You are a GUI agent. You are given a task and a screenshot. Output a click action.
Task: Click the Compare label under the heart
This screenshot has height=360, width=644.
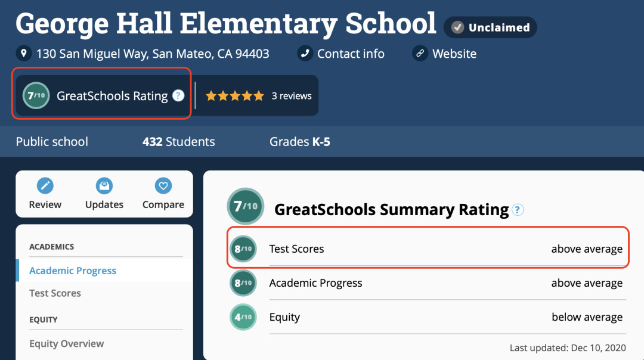click(163, 204)
